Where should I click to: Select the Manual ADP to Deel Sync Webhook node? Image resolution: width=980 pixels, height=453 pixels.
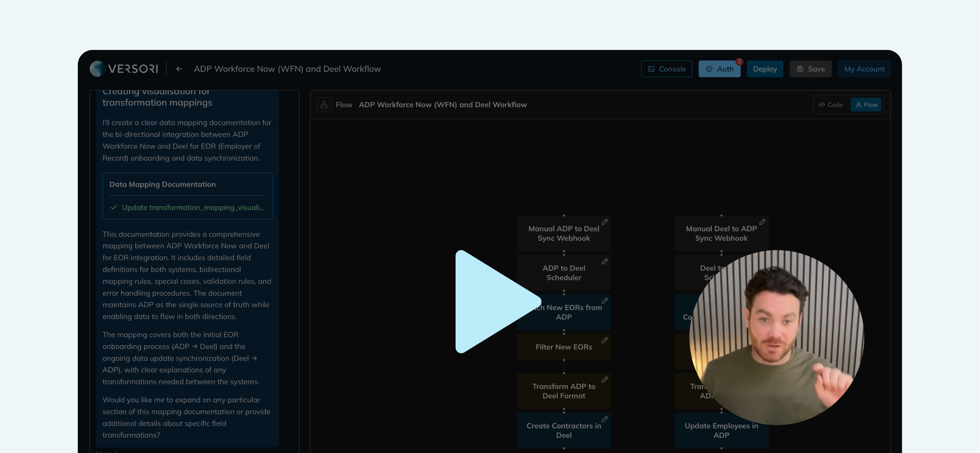point(563,234)
